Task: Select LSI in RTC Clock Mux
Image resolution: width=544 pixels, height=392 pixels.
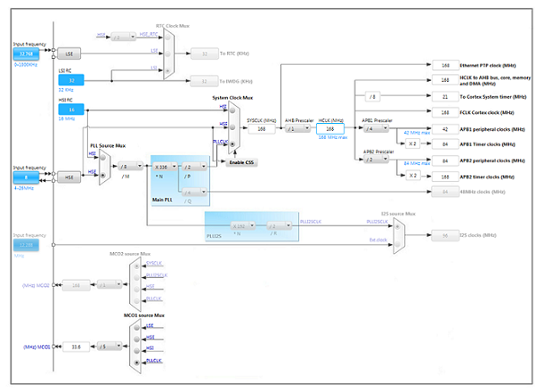Action: coord(168,70)
